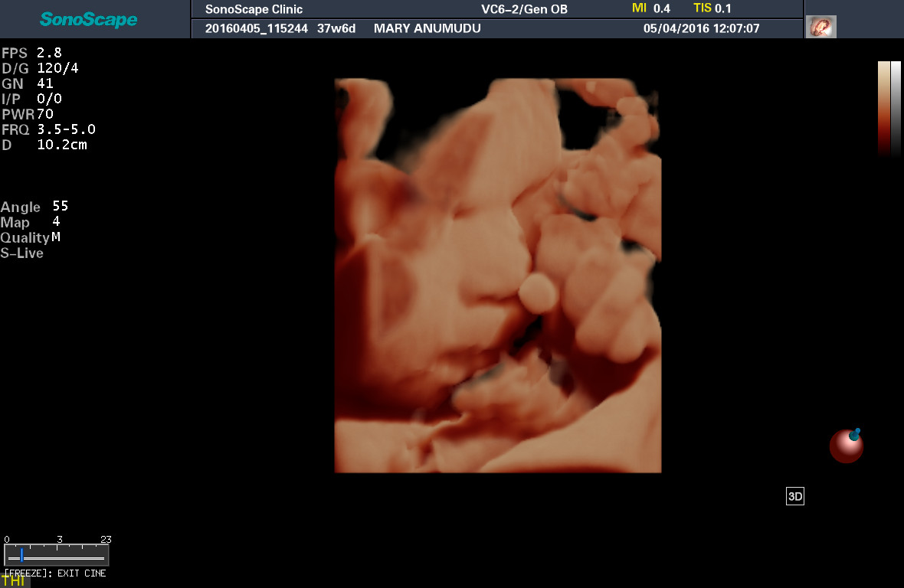Select the Quality M setting
This screenshot has height=588, width=904.
click(31, 237)
